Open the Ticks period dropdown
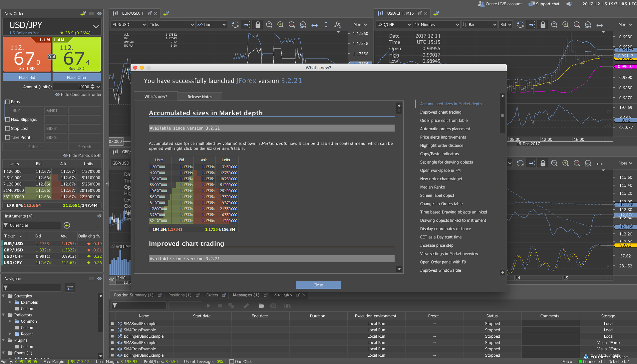 click(171, 25)
